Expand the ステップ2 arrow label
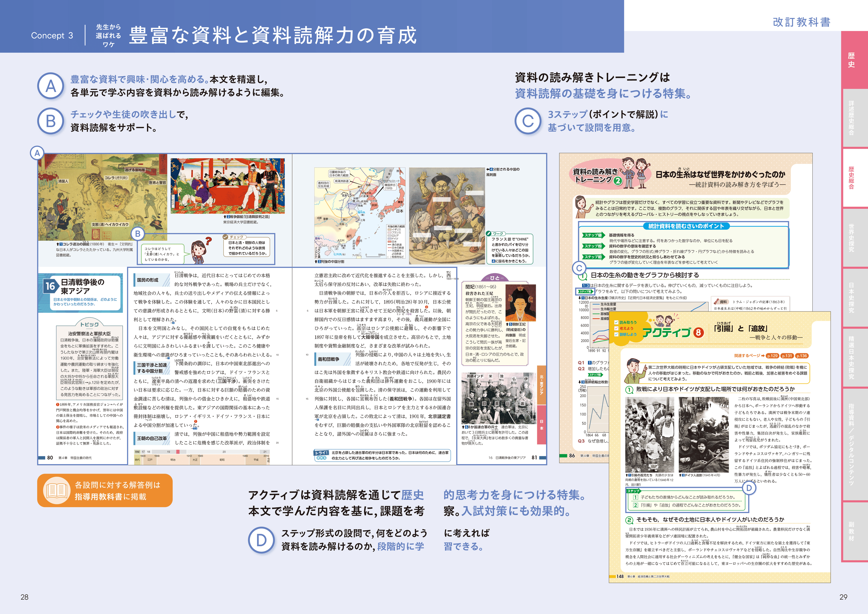This screenshot has width=868, height=614. click(593, 246)
